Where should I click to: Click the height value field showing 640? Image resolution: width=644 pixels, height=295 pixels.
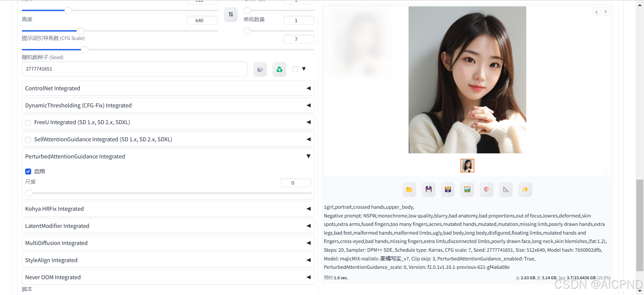click(202, 20)
